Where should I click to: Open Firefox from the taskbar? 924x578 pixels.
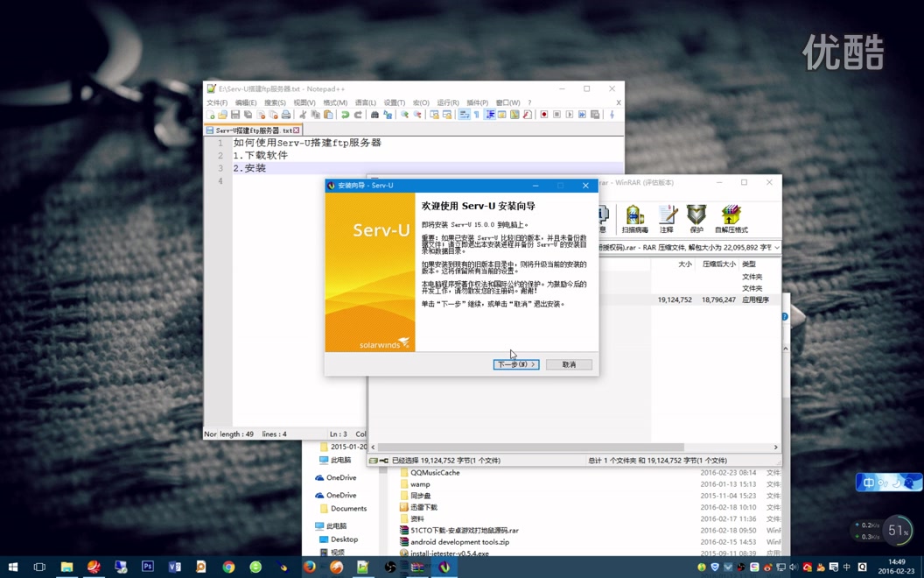(310, 567)
